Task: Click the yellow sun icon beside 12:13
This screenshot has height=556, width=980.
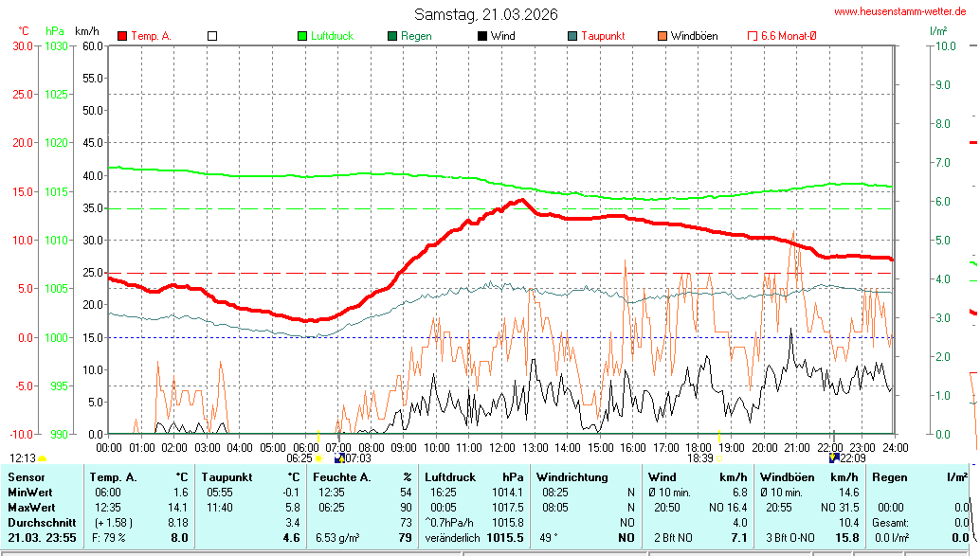Action: 44,458
